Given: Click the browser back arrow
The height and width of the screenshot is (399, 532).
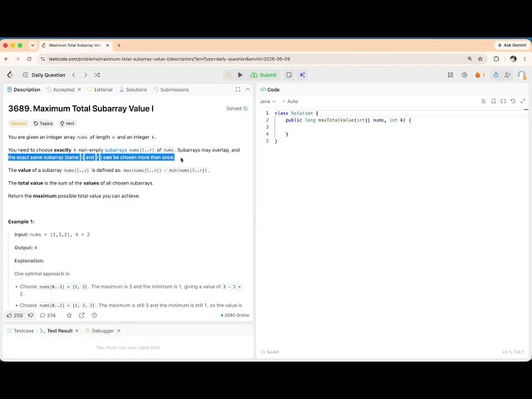Looking at the screenshot, I should pos(7,59).
